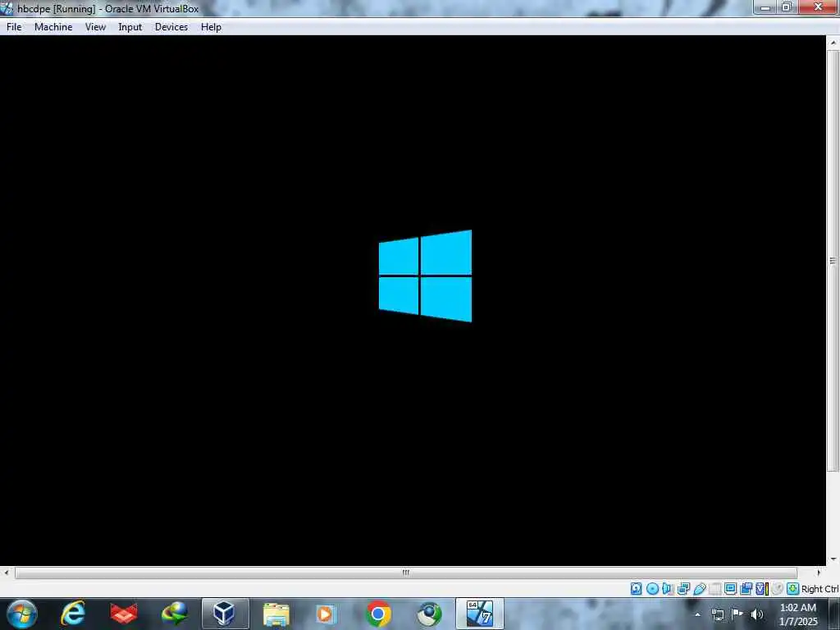840x630 pixels.
Task: Click the 64-bit 7 running VM taskbar button
Action: [479, 614]
